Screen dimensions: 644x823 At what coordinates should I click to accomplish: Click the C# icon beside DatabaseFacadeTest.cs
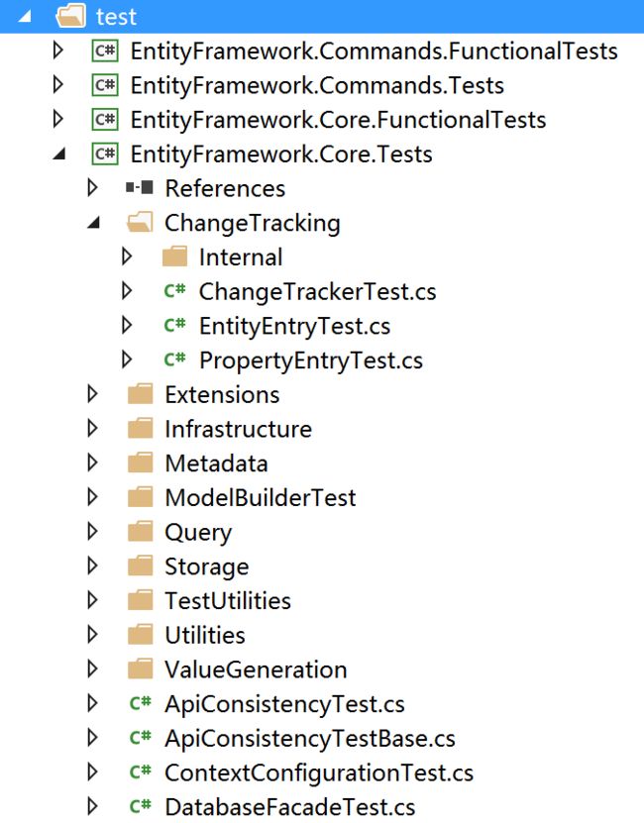[x=141, y=805]
